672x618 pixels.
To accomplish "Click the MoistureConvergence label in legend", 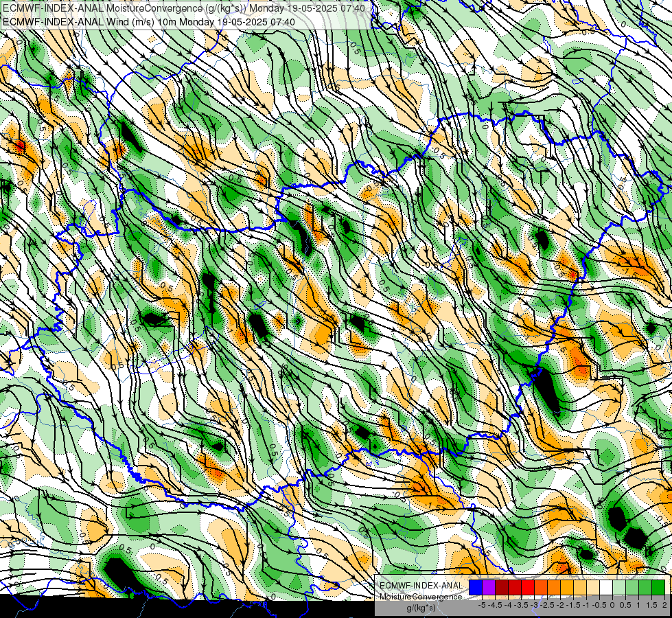I will pos(421,597).
